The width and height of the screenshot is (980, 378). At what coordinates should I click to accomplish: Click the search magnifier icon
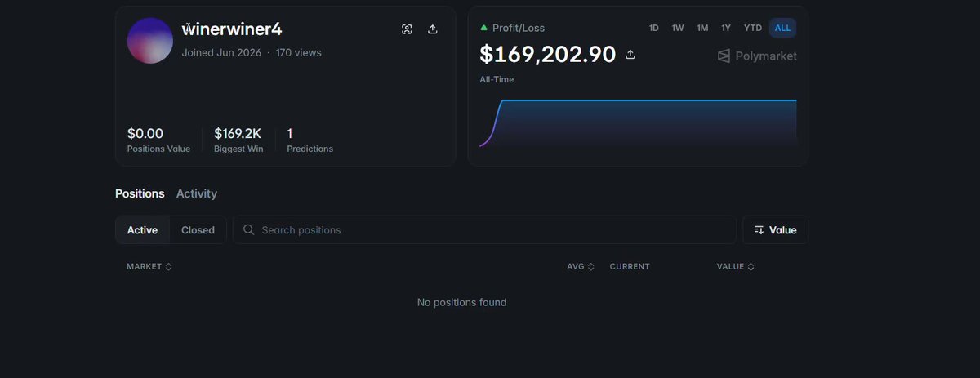pos(249,230)
